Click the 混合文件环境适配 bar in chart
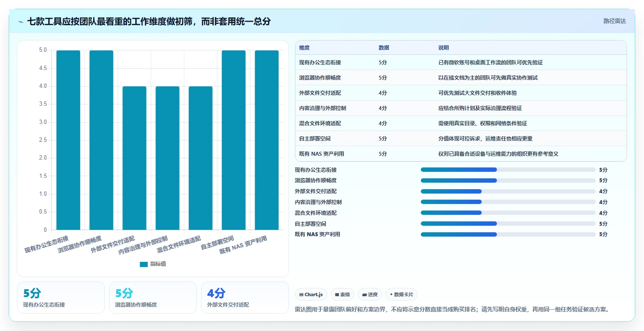The width and height of the screenshot is (644, 331). pyautogui.click(x=201, y=158)
